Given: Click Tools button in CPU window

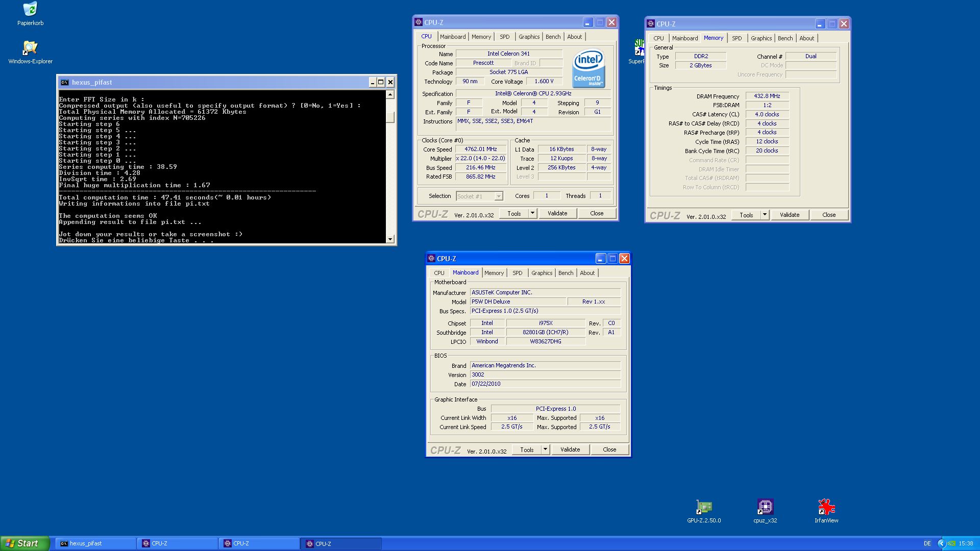Looking at the screenshot, I should tap(514, 213).
